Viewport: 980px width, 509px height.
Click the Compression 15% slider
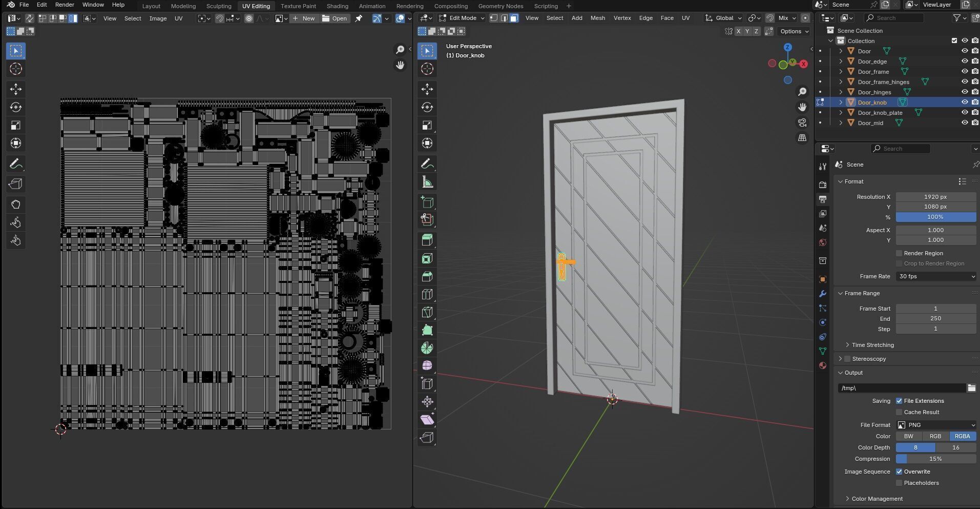(936, 459)
